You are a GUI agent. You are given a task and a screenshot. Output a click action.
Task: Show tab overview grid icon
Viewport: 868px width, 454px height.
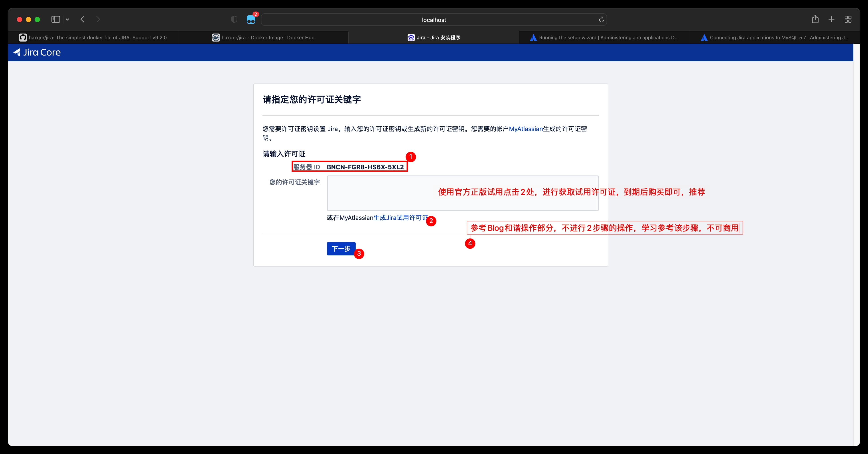(x=848, y=20)
